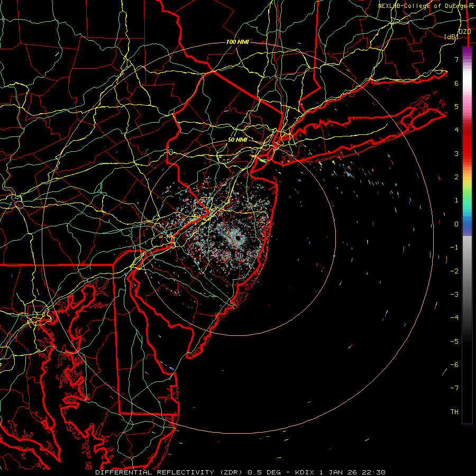The image size is (476, 476).
Task: Click the "7" tick label on the color scale
Action: [x=456, y=59]
